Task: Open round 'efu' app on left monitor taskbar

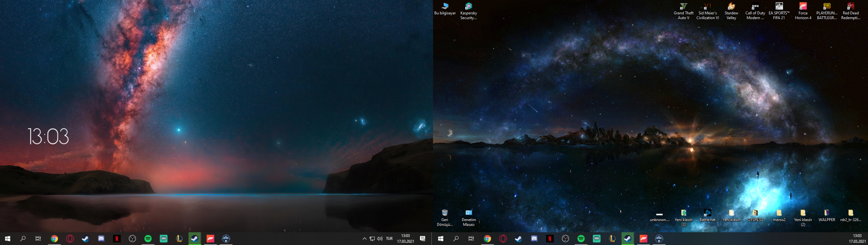Action: pyautogui.click(x=226, y=239)
